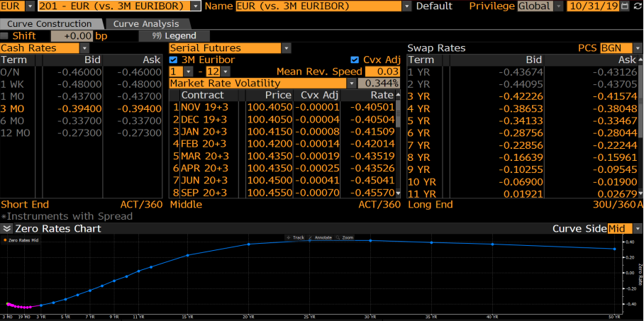
Task: Click the Zoom chart tool
Action: [x=347, y=237]
